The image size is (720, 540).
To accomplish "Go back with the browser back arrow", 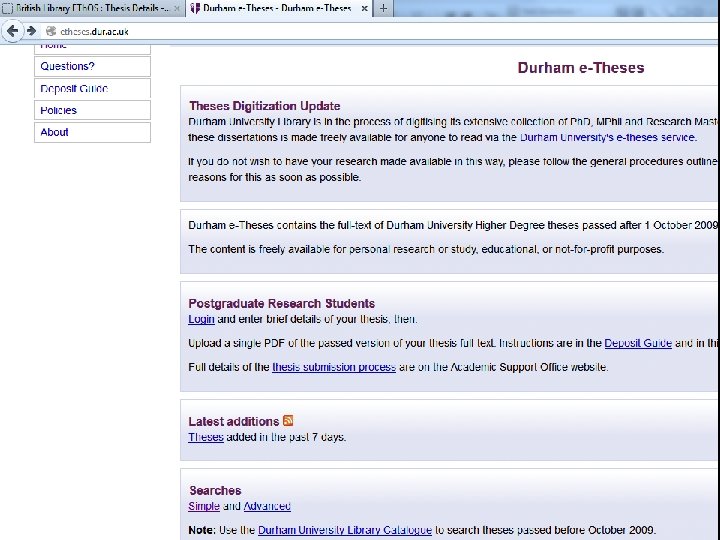I will 12,31.
